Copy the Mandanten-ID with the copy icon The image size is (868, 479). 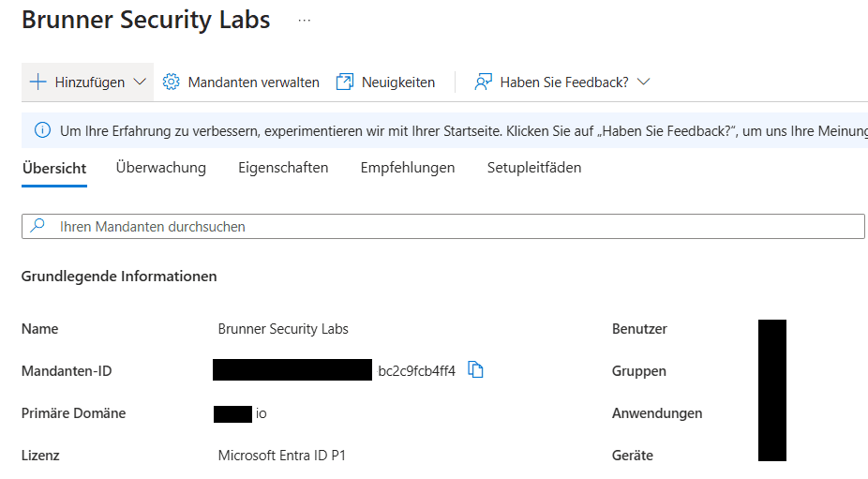(x=475, y=369)
